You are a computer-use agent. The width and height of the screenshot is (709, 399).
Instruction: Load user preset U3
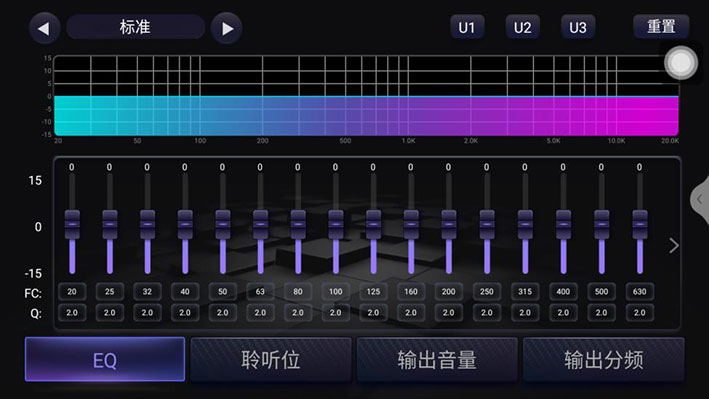(x=578, y=27)
